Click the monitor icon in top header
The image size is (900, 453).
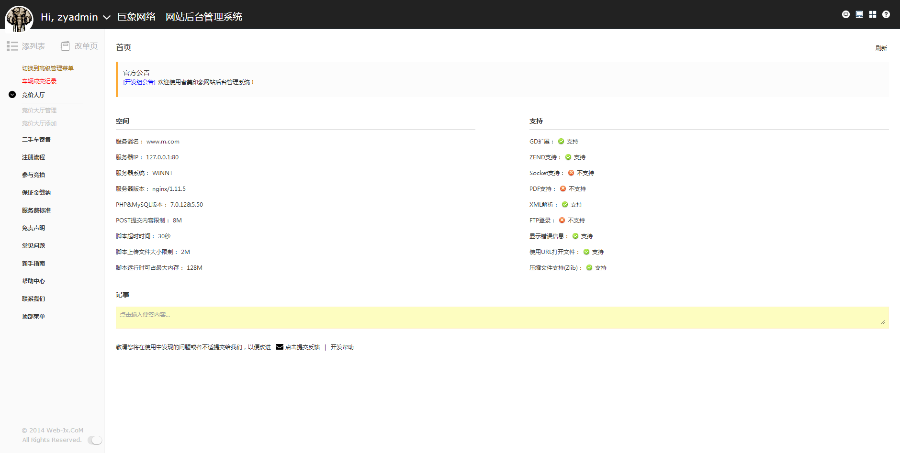[859, 15]
